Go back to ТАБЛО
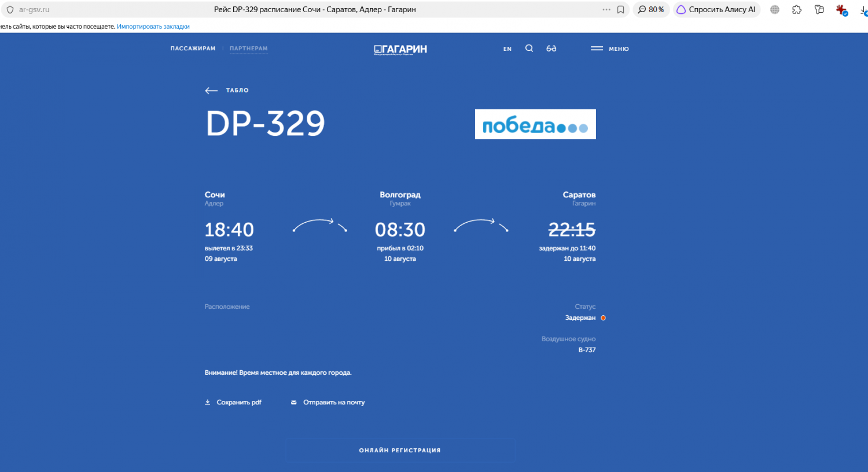This screenshot has height=472, width=868. [237, 90]
